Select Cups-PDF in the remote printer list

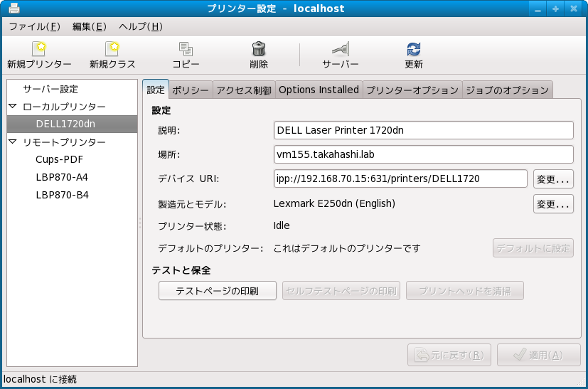(x=59, y=159)
